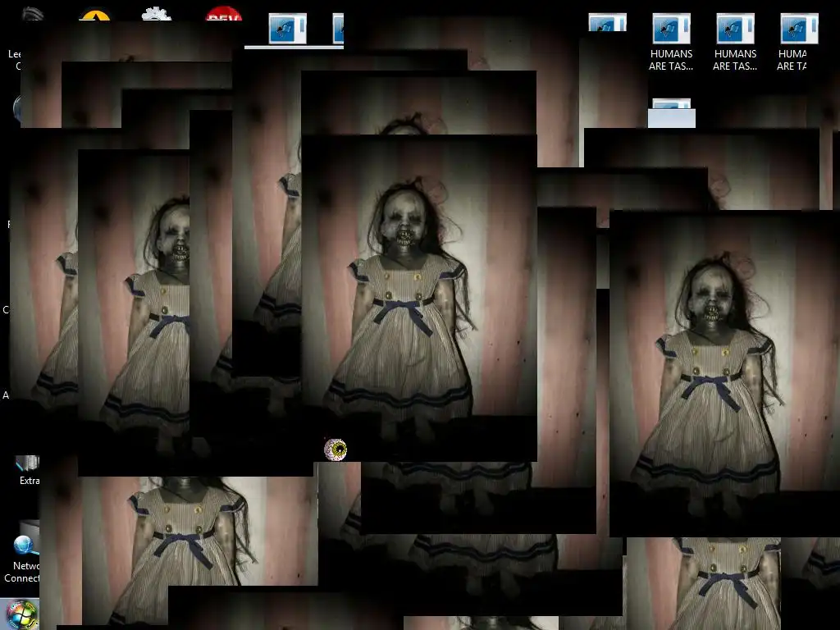Open the Windows Start orb button
The width and height of the screenshot is (840, 630).
[x=21, y=614]
